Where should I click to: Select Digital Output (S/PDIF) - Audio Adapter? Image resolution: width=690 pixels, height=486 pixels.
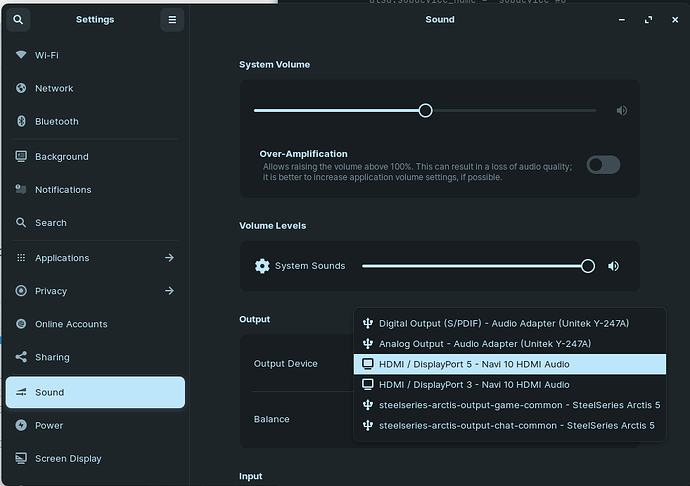(510, 323)
